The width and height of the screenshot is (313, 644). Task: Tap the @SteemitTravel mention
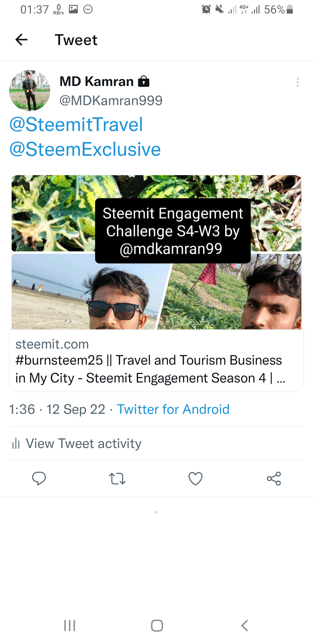coord(76,124)
